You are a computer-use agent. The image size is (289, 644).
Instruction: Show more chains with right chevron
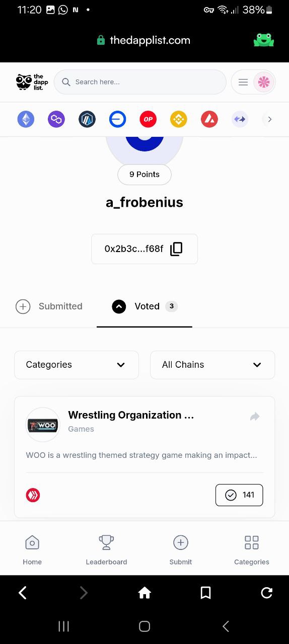coord(270,119)
